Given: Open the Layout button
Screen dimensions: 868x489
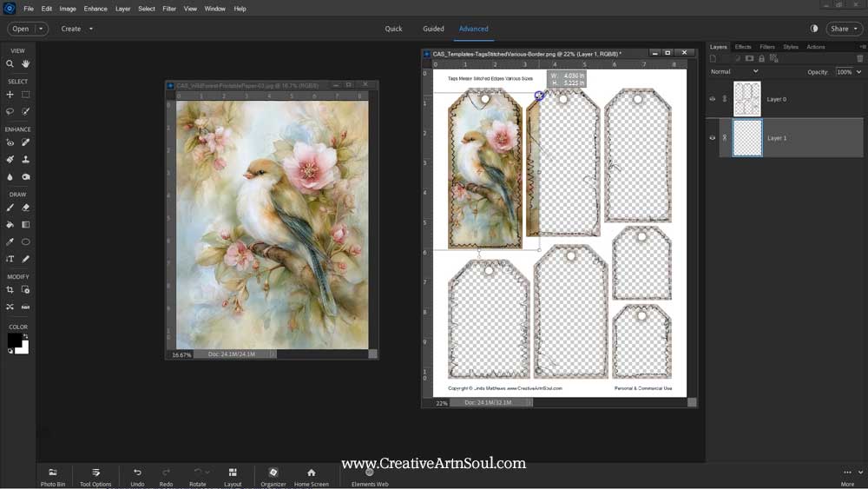Looking at the screenshot, I should click(233, 477).
